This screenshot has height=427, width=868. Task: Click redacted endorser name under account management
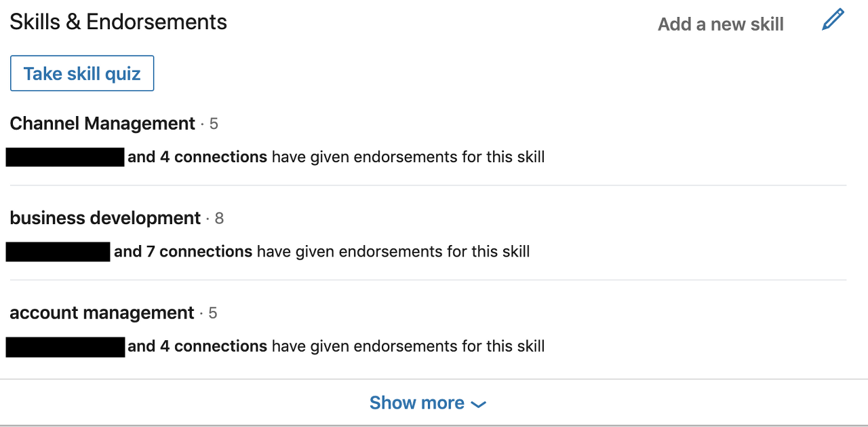pyautogui.click(x=66, y=347)
